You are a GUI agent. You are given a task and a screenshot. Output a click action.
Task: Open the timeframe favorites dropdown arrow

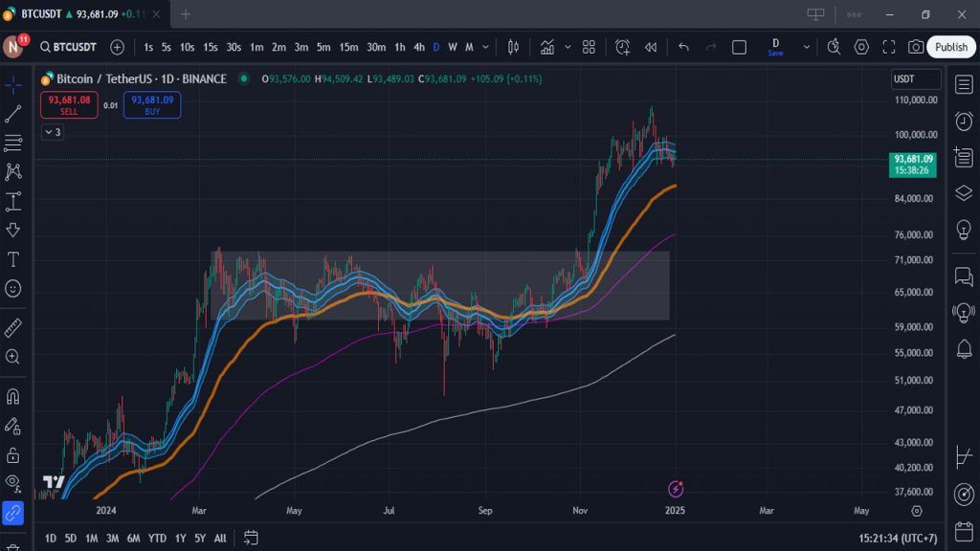tap(485, 46)
